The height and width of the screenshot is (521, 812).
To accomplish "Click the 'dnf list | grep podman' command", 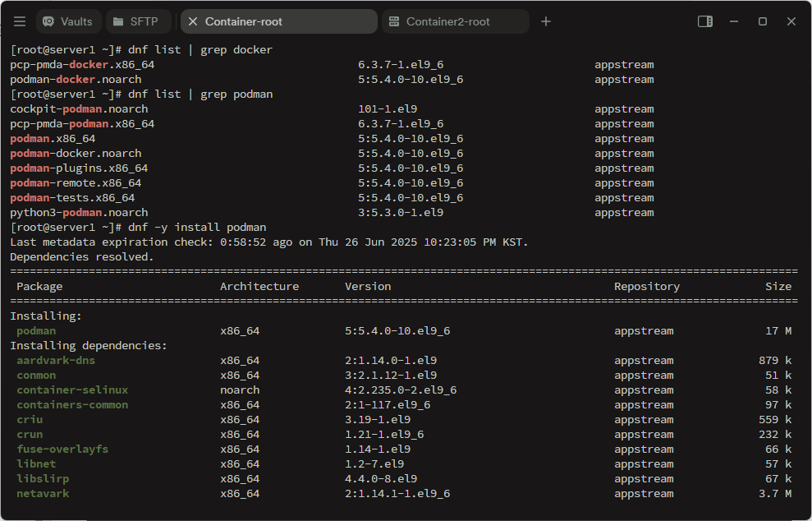I will click(x=200, y=94).
